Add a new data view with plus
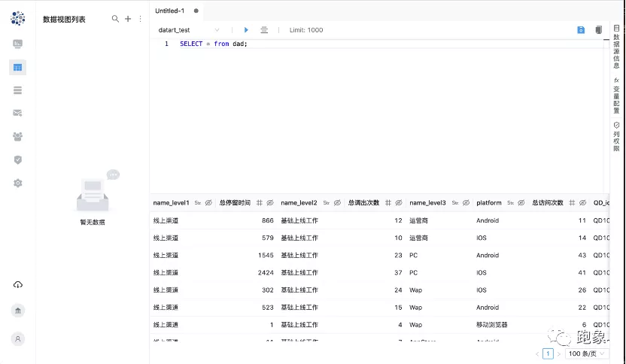 128,19
